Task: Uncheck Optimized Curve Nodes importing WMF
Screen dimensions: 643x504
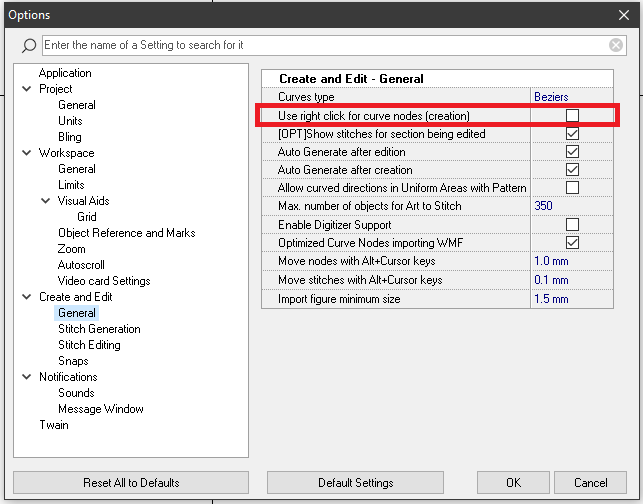Action: click(572, 242)
